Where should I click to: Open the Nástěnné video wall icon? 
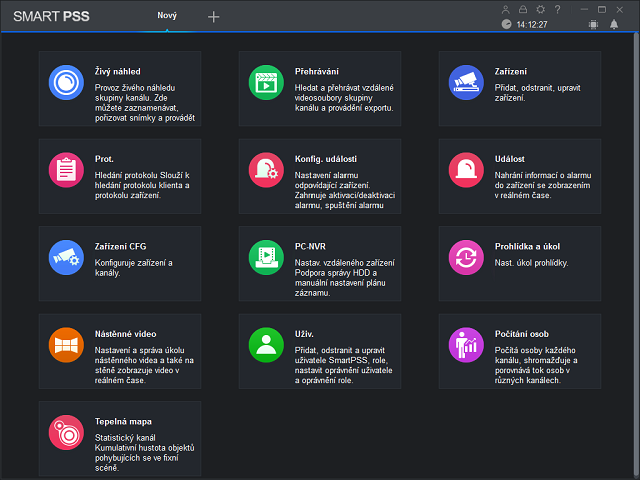pos(66,345)
